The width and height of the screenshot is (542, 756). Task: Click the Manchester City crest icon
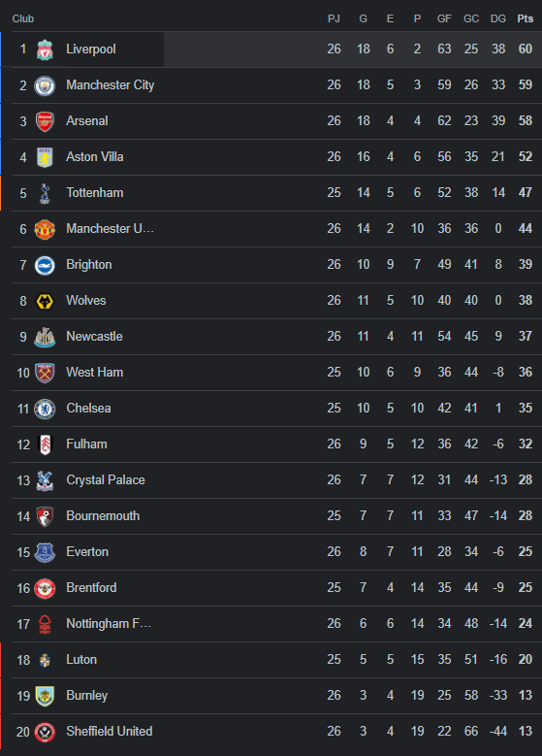coord(45,85)
